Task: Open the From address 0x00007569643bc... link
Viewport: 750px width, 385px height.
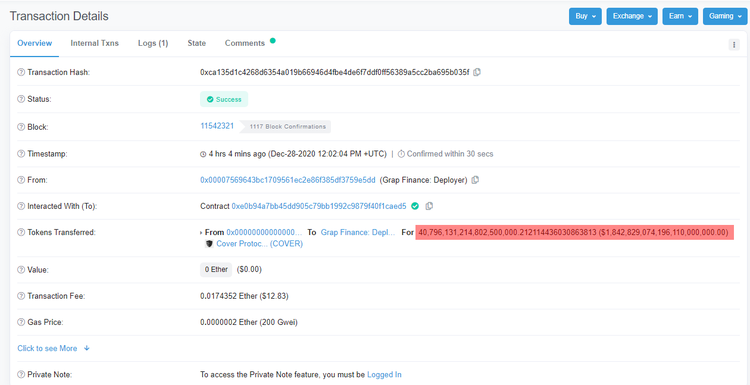Action: (x=287, y=180)
